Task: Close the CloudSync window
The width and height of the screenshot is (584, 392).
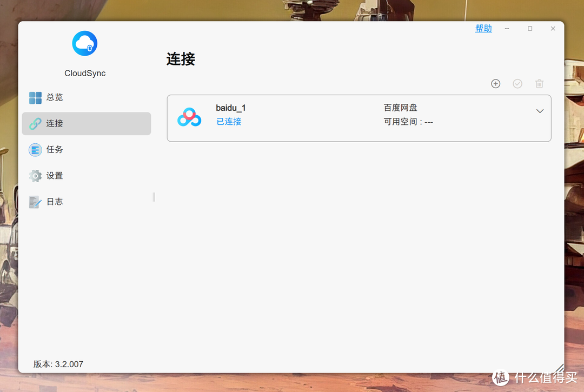Action: (x=553, y=29)
